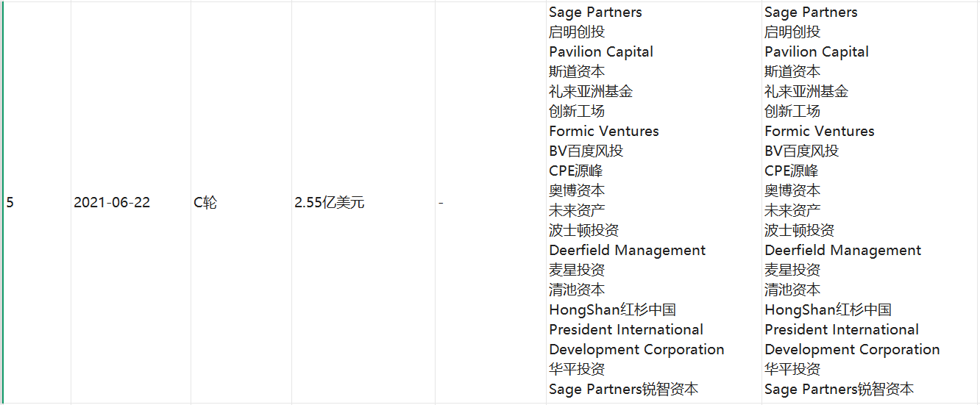The image size is (980, 405).
Task: Select the cell containing row number 5
Action: 10,203
